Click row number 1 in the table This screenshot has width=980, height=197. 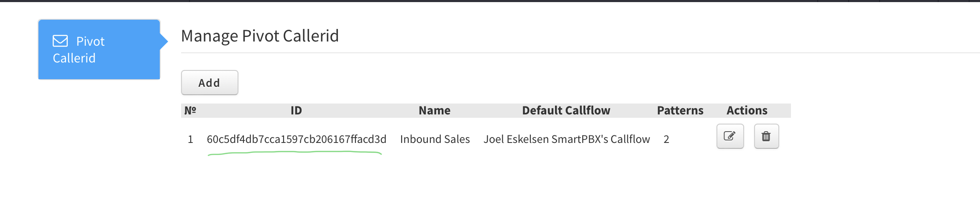coord(190,139)
